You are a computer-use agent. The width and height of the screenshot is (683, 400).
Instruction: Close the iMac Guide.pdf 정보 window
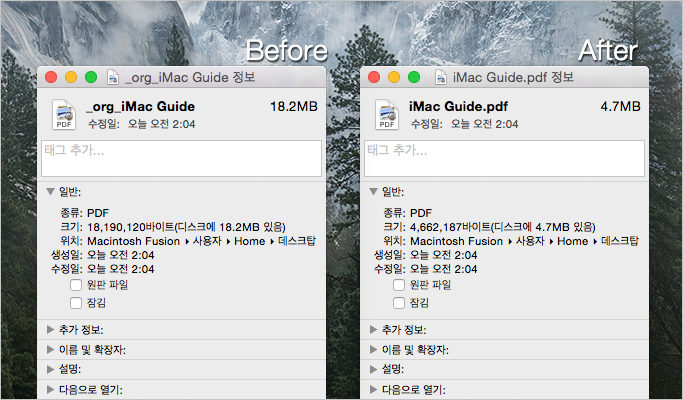point(374,78)
